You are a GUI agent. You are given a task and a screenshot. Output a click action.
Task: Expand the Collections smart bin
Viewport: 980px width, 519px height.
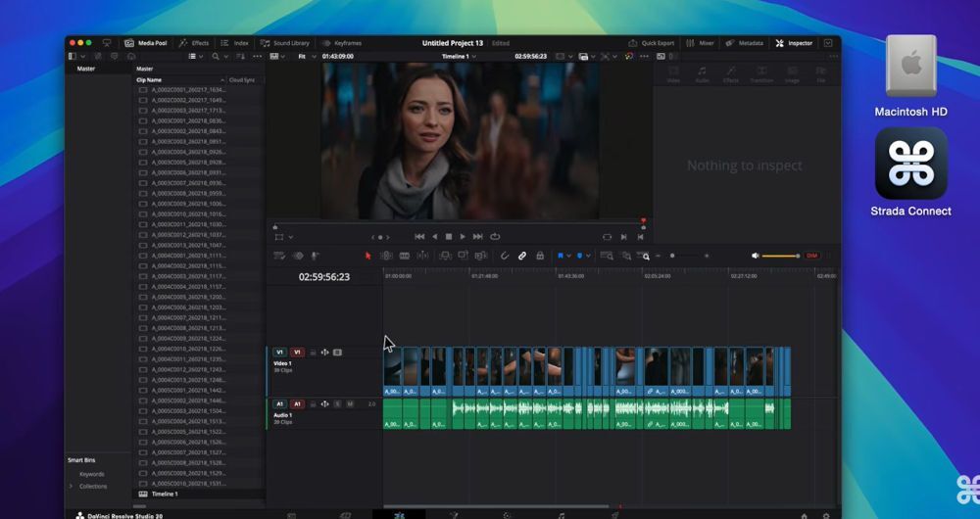pos(71,486)
